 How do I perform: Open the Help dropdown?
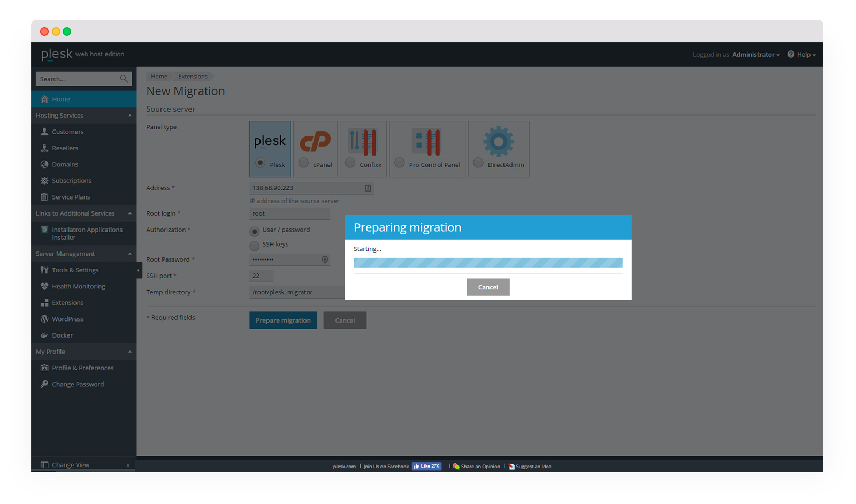point(801,54)
